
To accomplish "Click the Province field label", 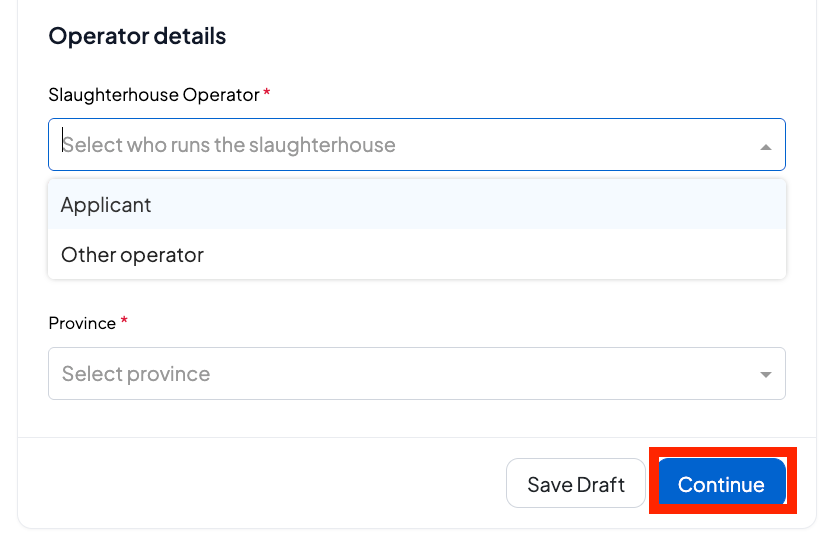I will (x=82, y=323).
